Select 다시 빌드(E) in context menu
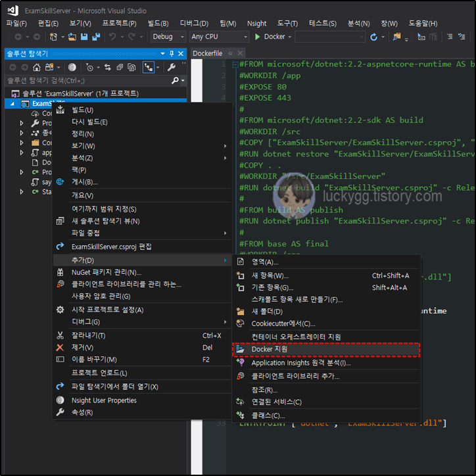 [142, 122]
